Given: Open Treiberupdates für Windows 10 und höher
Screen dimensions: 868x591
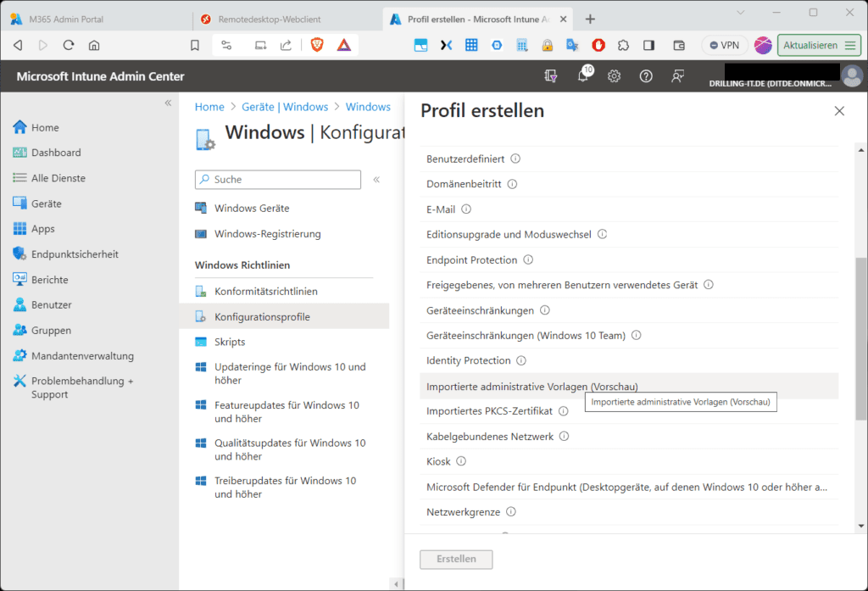Looking at the screenshot, I should pos(284,488).
